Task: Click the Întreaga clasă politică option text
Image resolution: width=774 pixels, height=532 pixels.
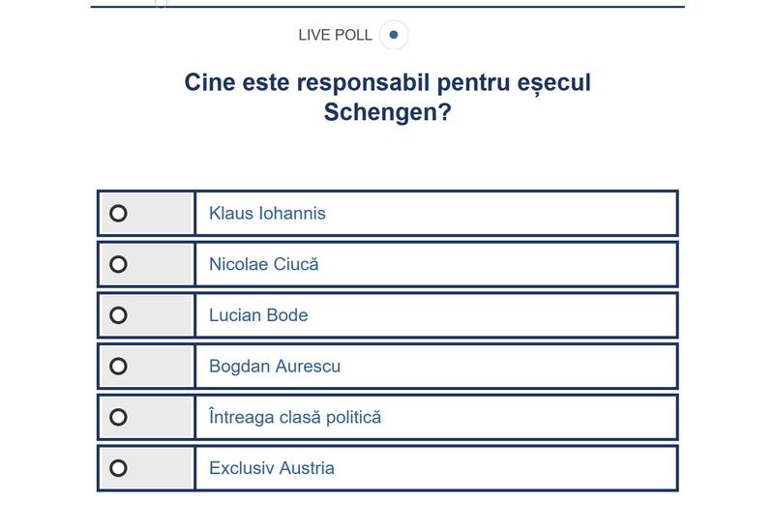Action: click(295, 418)
